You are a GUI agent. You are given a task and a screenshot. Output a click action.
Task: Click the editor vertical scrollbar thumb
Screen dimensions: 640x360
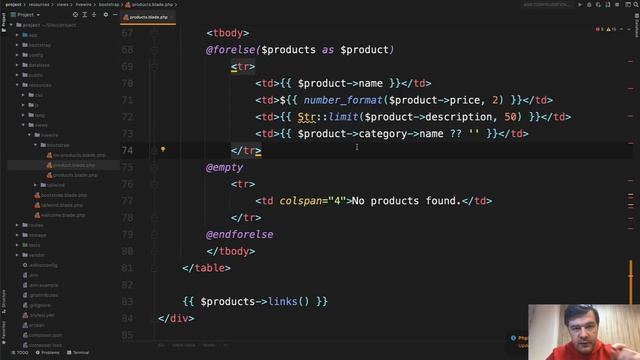coord(631,282)
